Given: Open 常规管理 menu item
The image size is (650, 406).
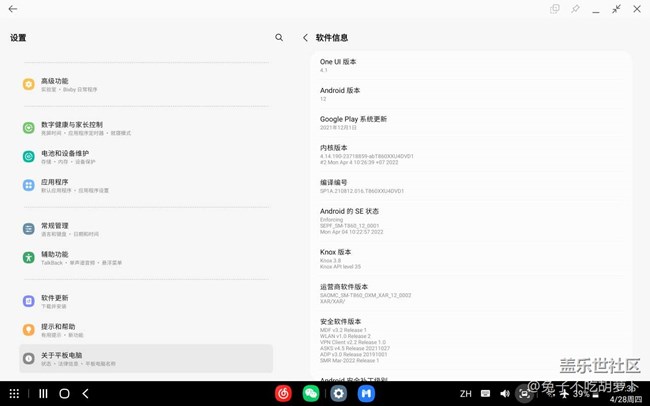Looking at the screenshot, I should tap(55, 229).
